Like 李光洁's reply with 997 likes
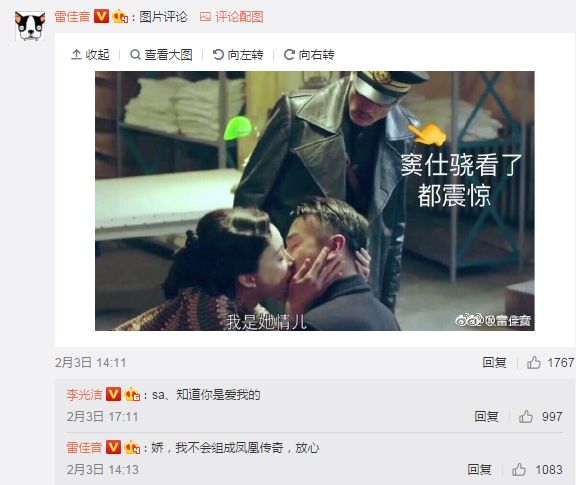The height and width of the screenshot is (485, 576). [x=526, y=417]
